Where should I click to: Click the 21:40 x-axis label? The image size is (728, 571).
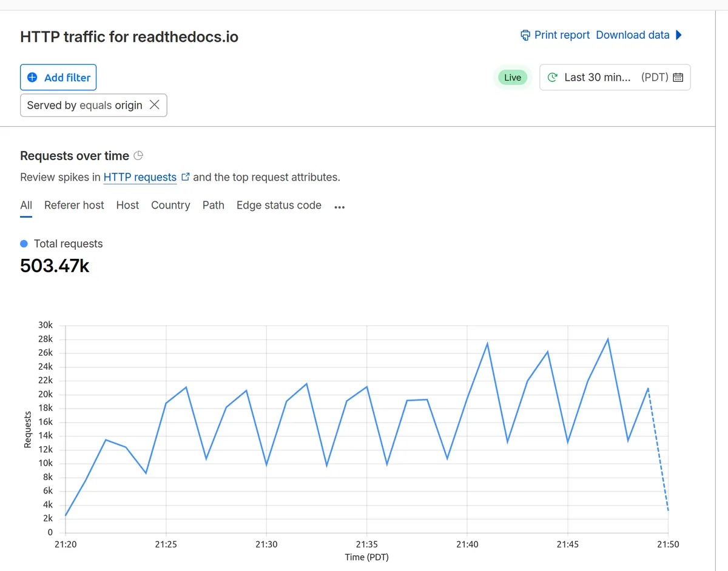pyautogui.click(x=467, y=544)
